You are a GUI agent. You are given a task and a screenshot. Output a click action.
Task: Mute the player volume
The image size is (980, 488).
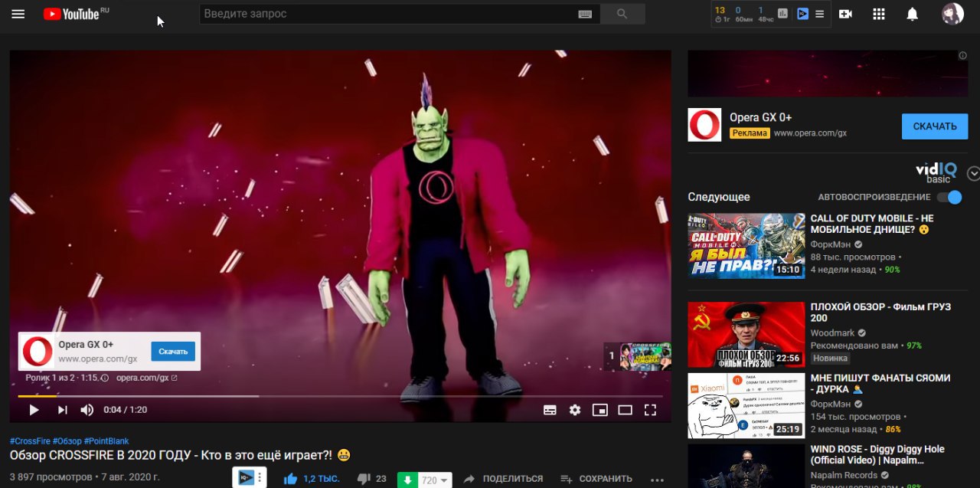[x=87, y=410]
